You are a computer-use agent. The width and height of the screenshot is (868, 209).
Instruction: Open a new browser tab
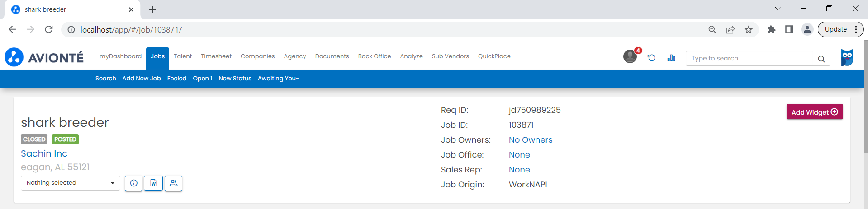coord(152,9)
